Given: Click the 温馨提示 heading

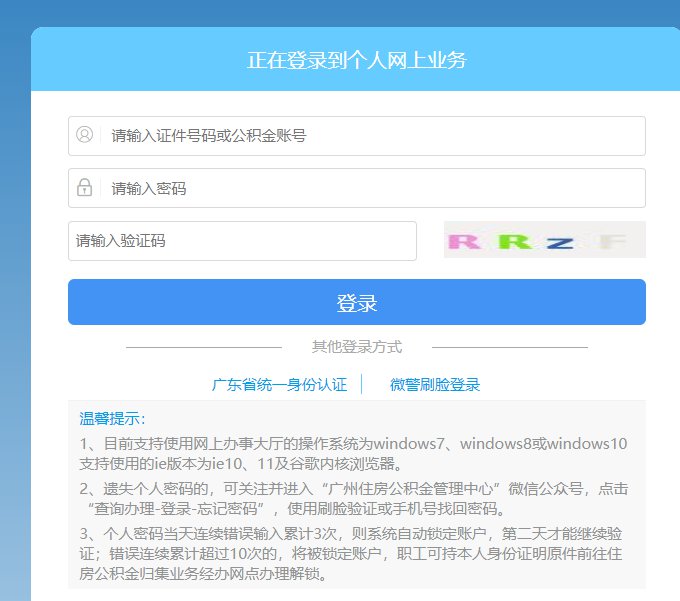Looking at the screenshot, I should 112,418.
